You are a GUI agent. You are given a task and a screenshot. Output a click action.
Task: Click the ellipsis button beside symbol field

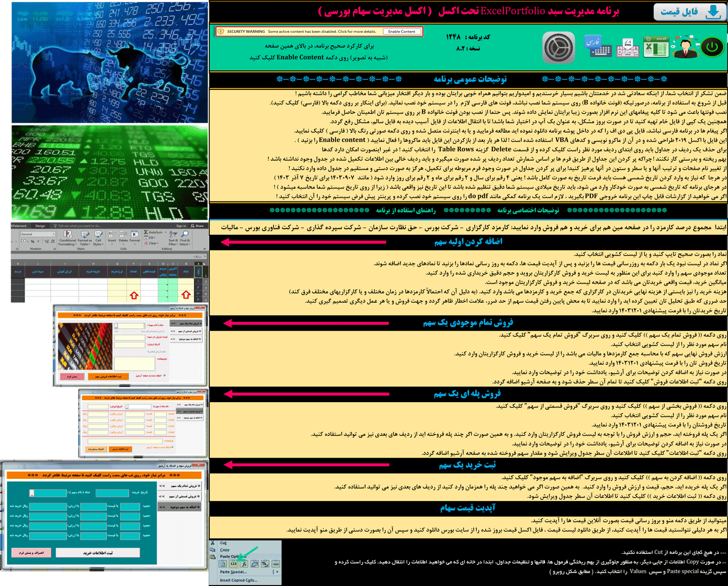pyautogui.click(x=31, y=493)
